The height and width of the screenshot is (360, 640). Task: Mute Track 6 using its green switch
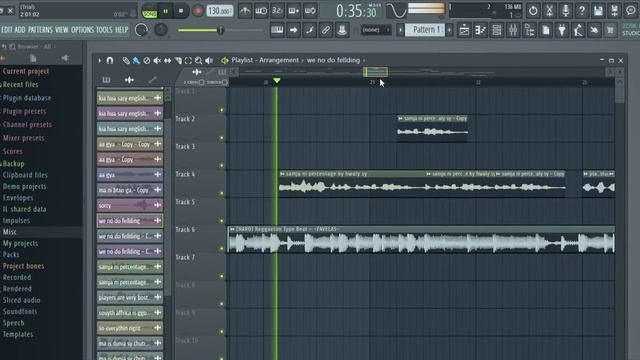222,249
